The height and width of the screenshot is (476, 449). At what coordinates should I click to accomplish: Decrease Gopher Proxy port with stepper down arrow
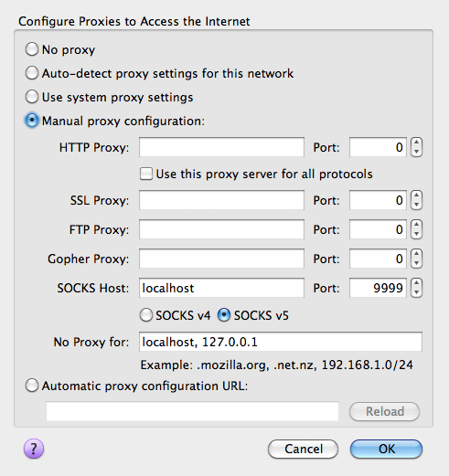point(416,263)
